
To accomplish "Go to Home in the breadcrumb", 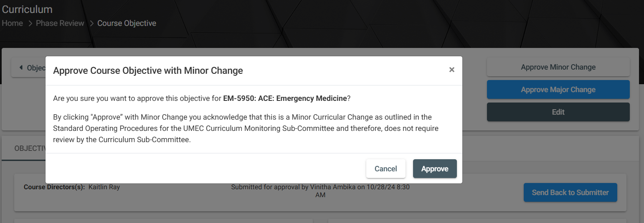I will point(13,23).
